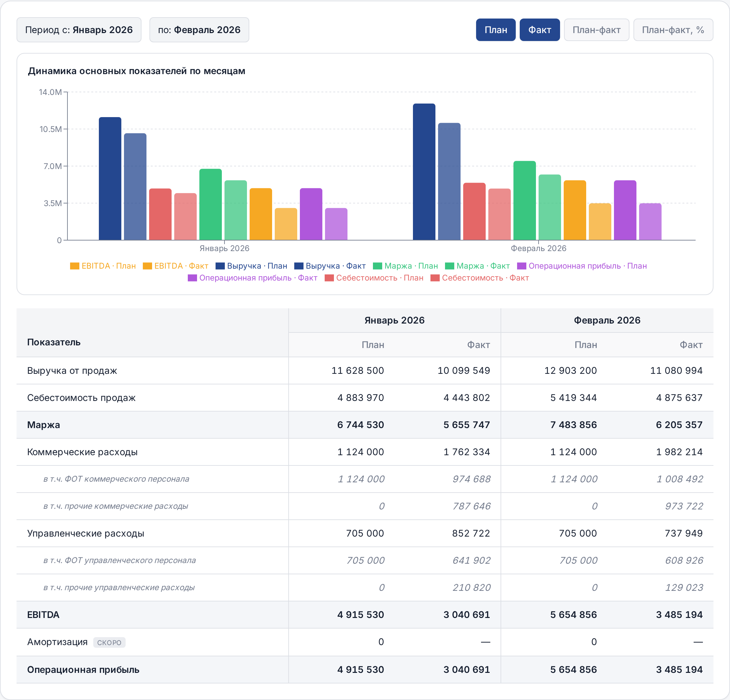The height and width of the screenshot is (700, 730).
Task: Select the 'Выручка от продаж' row label
Action: click(x=72, y=371)
